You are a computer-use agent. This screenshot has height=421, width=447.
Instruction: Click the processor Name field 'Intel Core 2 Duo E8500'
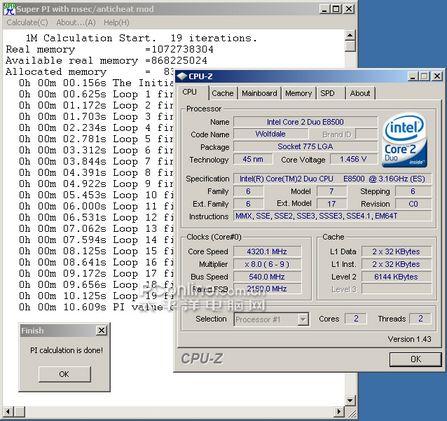click(x=305, y=122)
